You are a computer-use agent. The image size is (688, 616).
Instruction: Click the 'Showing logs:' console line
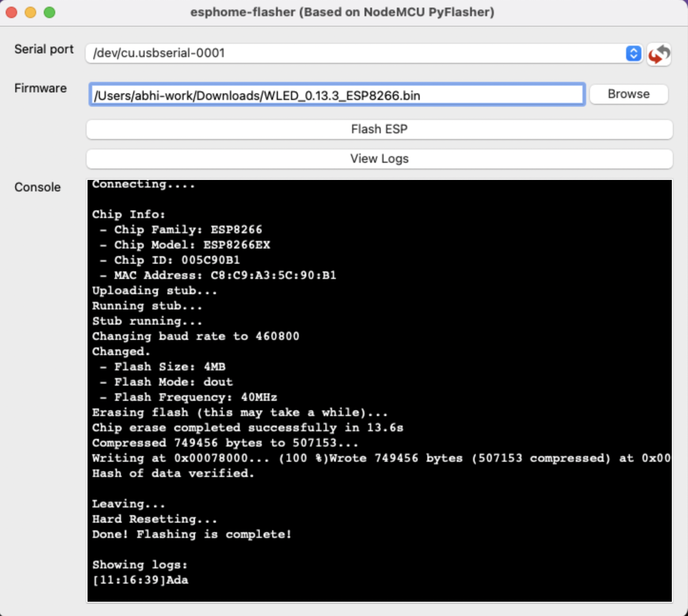[x=140, y=565]
